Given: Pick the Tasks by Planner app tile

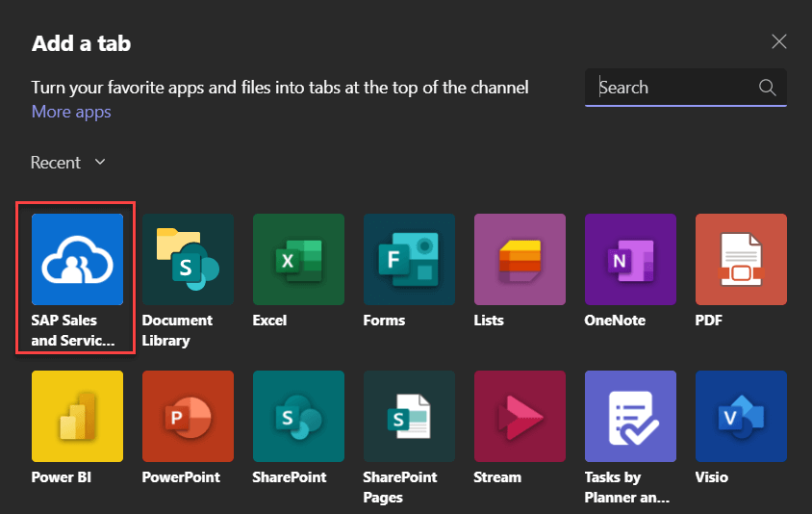Looking at the screenshot, I should point(631,416).
